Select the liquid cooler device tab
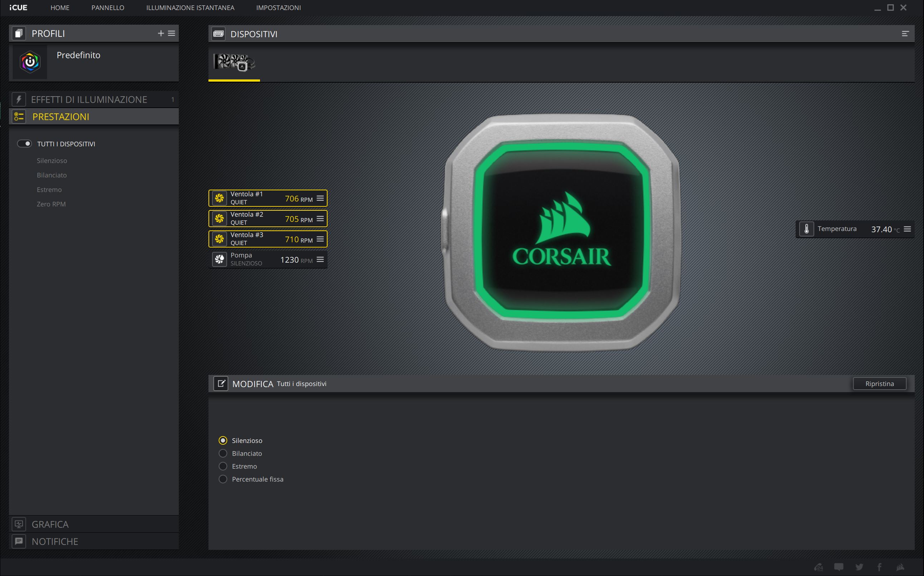This screenshot has width=924, height=576. tap(234, 63)
